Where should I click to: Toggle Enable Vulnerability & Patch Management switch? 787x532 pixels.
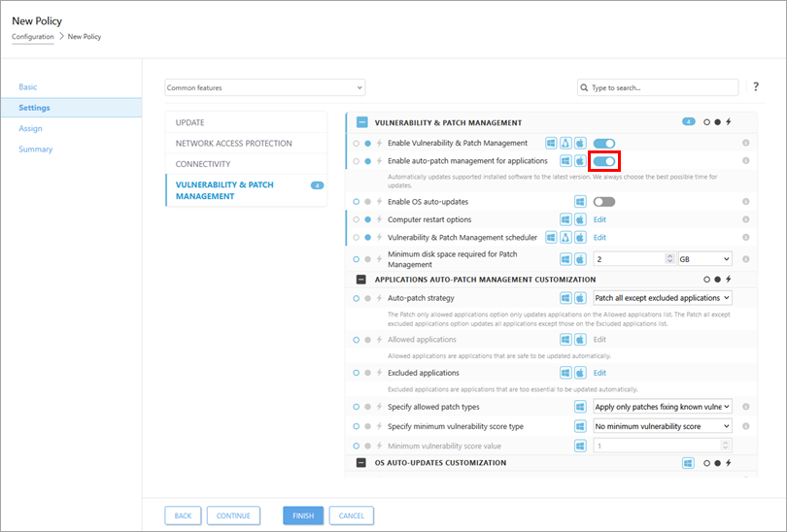604,143
